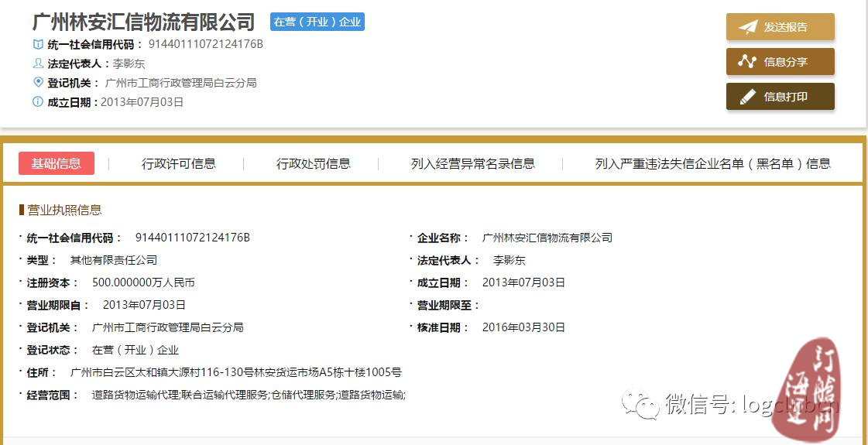The height and width of the screenshot is (445, 868).
Task: Click the pencil icon on 信息打印
Action: (x=747, y=97)
